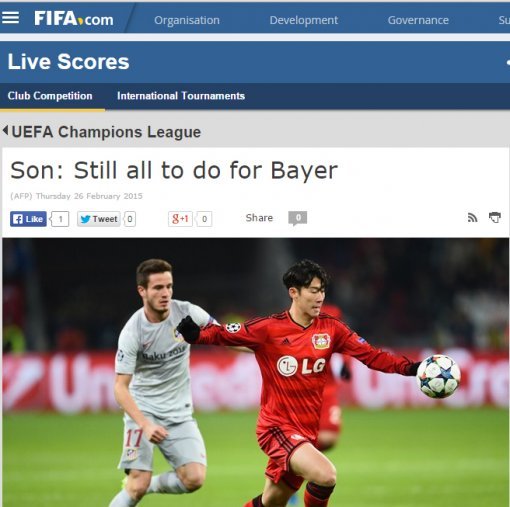Click the Tweet count box
Viewport: 510px width, 507px height.
(x=129, y=219)
